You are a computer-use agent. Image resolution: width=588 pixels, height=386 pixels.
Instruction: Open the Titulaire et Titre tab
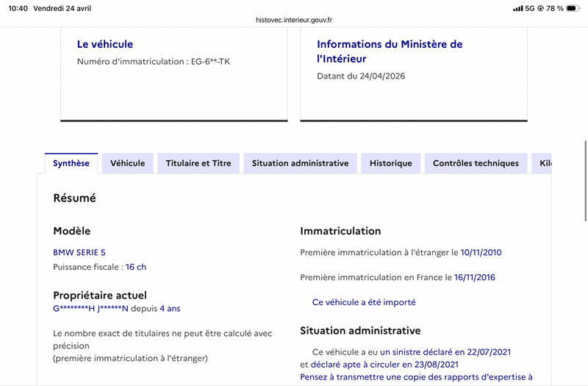198,163
